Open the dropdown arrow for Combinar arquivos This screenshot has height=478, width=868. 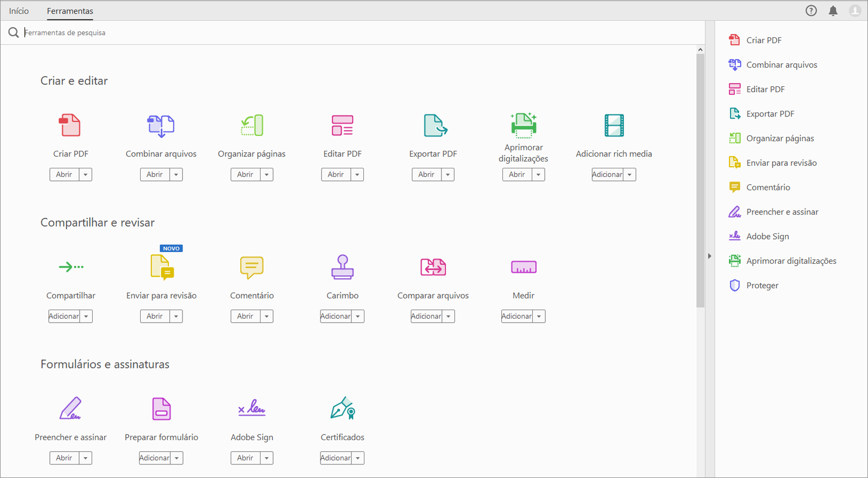point(176,175)
